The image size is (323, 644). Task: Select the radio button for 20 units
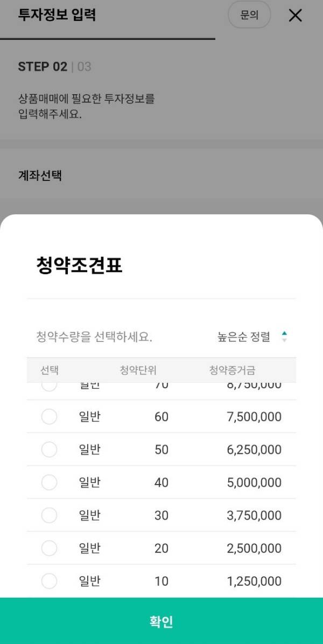coord(49,548)
